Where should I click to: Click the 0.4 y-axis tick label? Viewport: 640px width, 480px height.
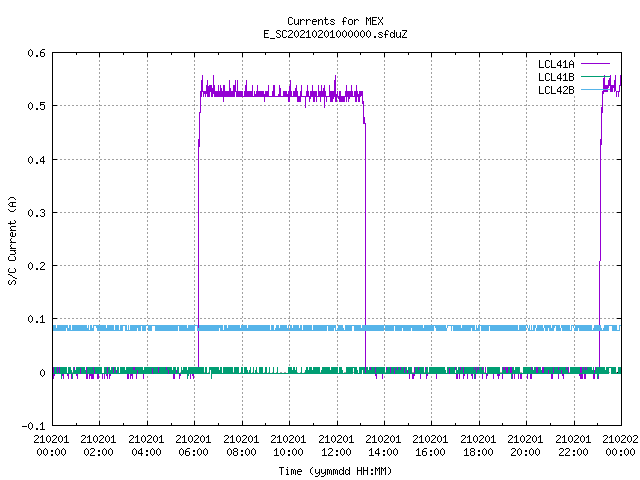[x=36, y=160]
